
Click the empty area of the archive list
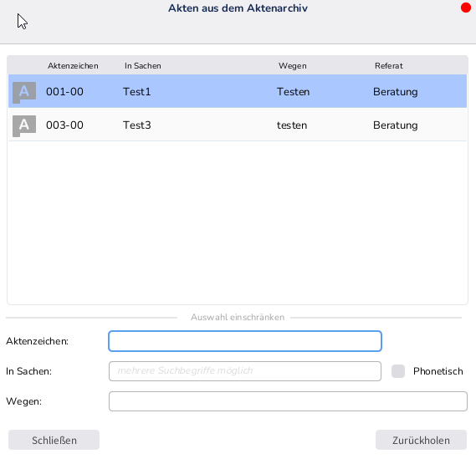coord(238,223)
